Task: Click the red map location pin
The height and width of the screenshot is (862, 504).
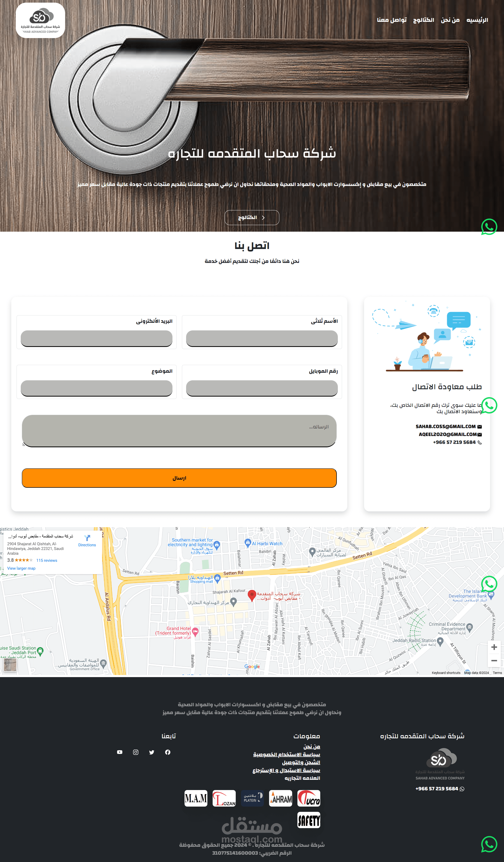Action: [252, 595]
